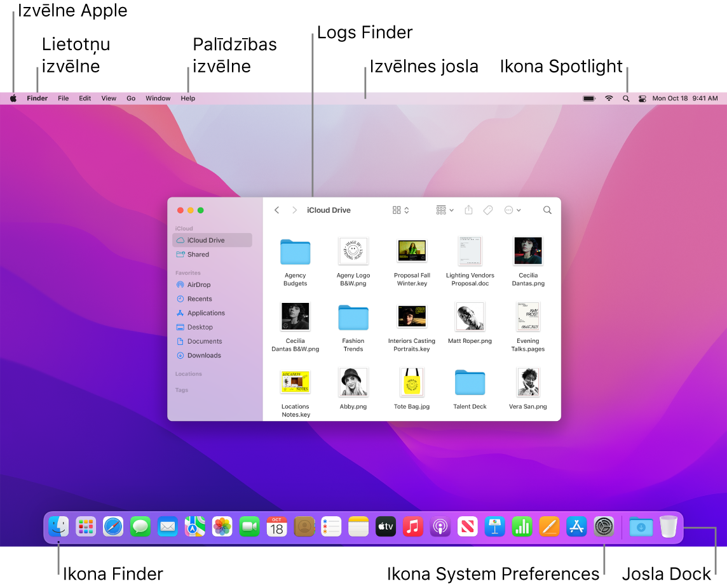727x588 pixels.
Task: Click the Tags icon in Finder toolbar
Action: (x=487, y=210)
